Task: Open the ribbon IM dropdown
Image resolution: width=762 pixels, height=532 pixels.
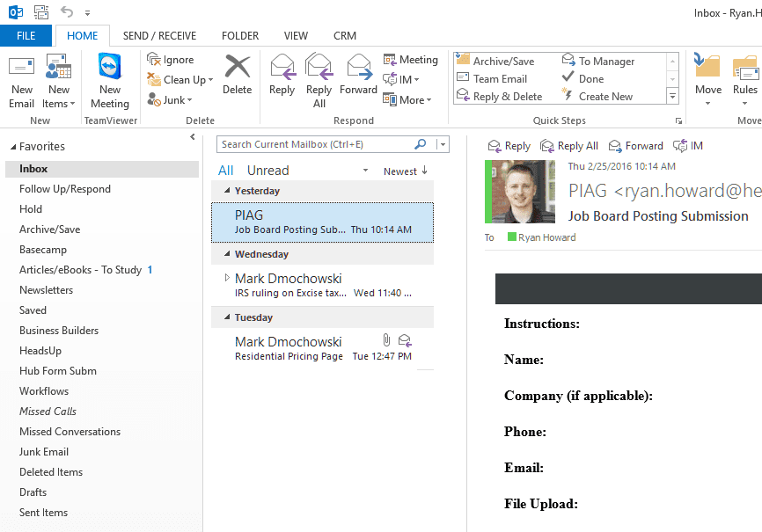Action: pos(401,80)
